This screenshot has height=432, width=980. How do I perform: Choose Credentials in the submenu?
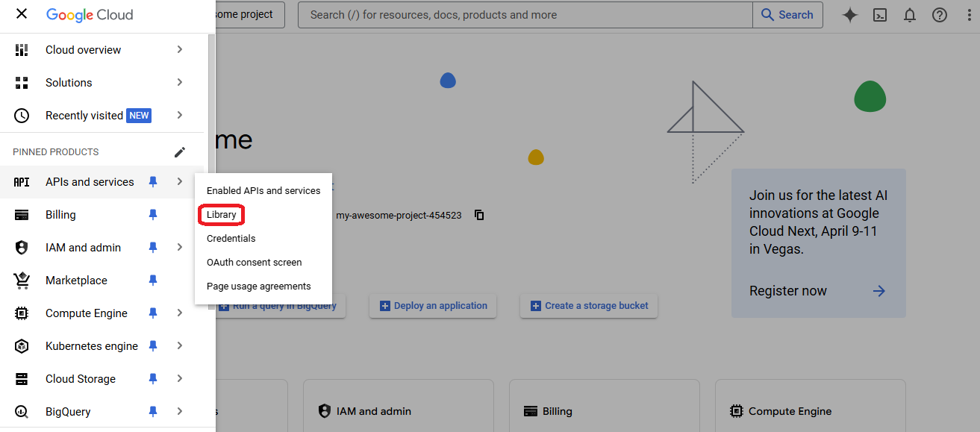point(231,239)
